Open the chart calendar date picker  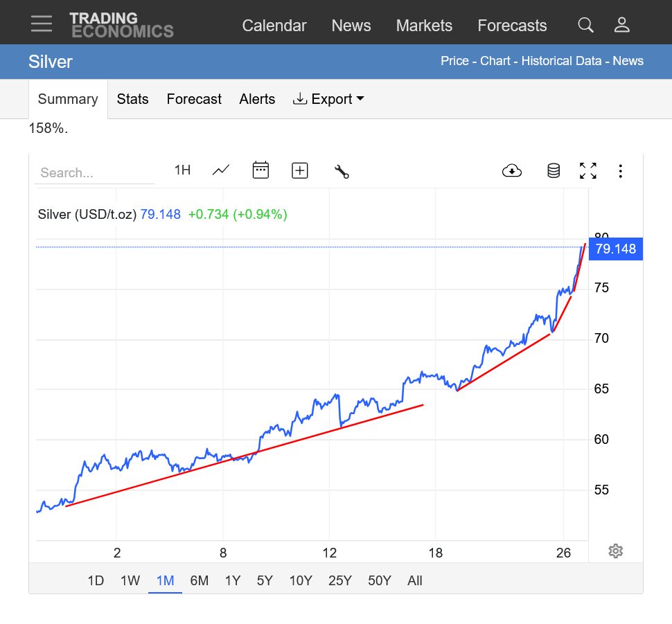[260, 170]
